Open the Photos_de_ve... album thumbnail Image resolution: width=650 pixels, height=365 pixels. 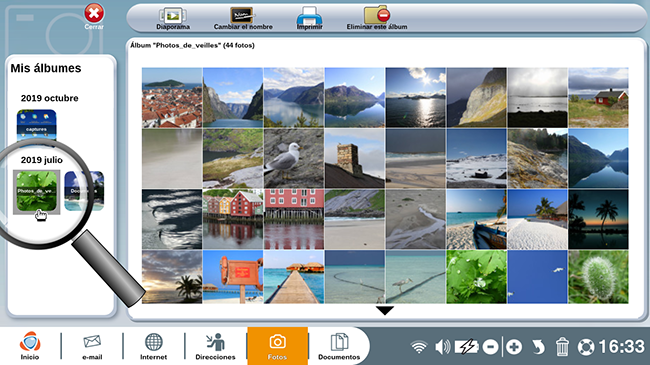36,192
